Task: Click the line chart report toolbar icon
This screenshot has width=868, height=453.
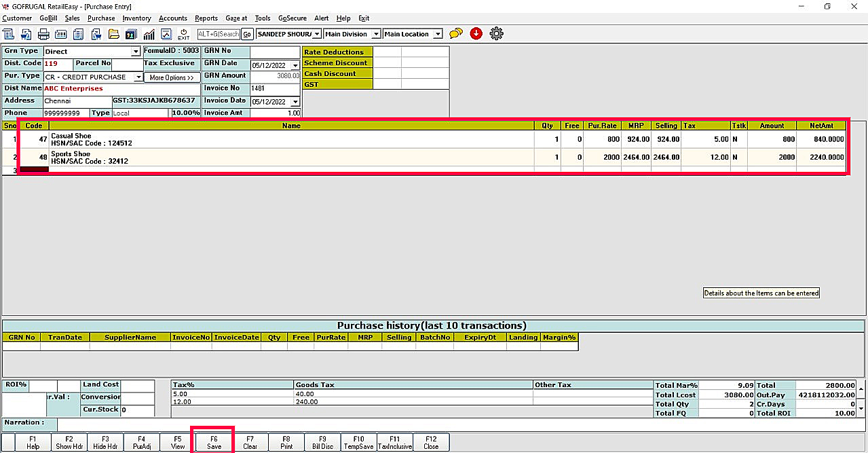Action: pos(166,34)
